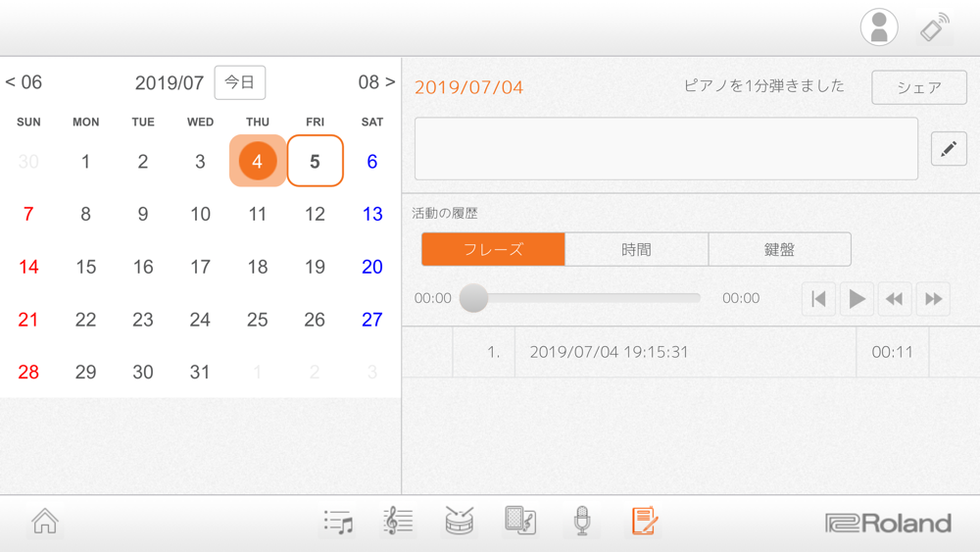
Task: Select Sunday July 7
Action: coord(28,215)
